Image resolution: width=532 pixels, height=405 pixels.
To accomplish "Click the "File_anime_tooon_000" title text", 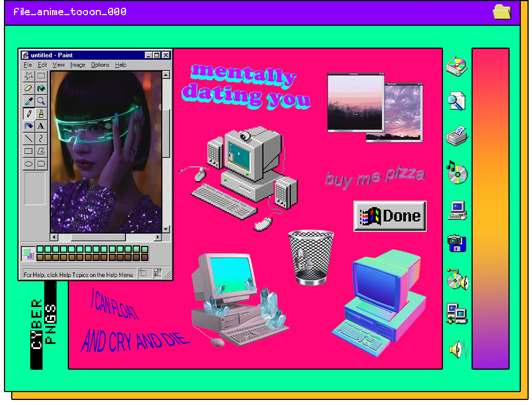I will (x=70, y=12).
